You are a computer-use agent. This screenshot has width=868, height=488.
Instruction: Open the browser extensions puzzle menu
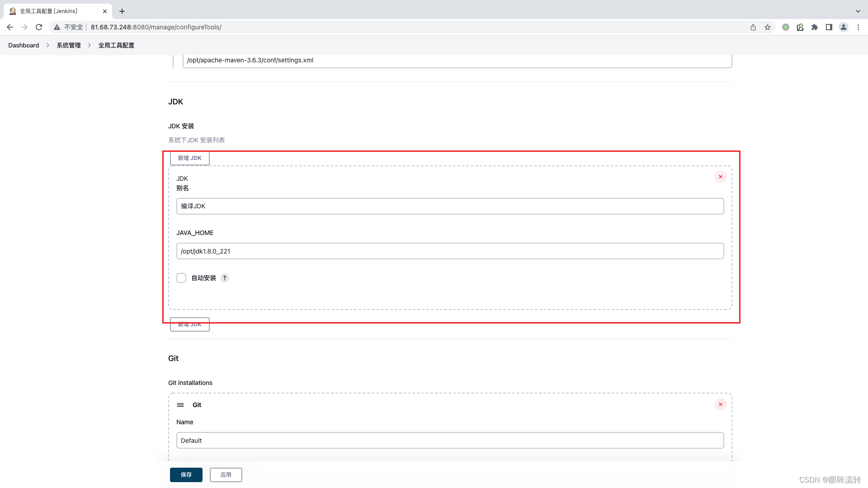click(815, 27)
